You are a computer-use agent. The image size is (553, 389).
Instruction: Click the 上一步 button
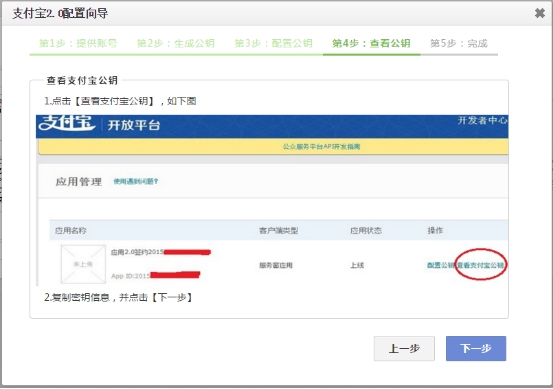point(404,348)
